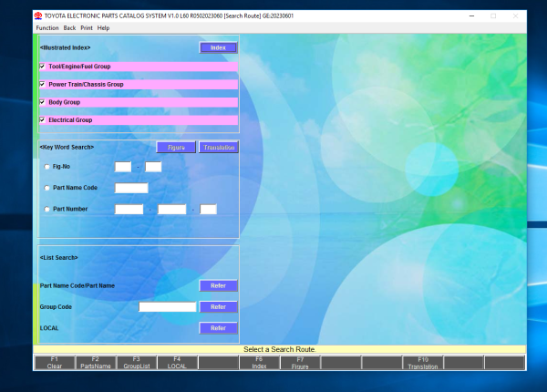This screenshot has height=392, width=547.
Task: Click the middle Part Number input field
Action: point(172,210)
